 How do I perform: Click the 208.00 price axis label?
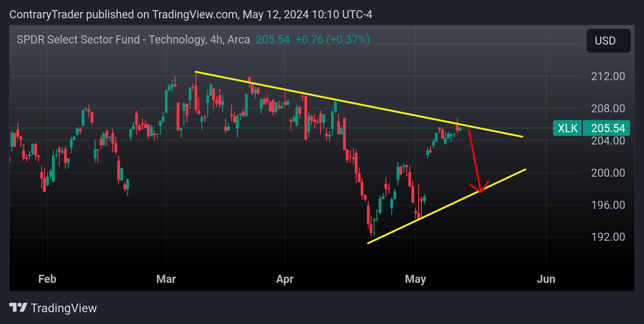608,108
